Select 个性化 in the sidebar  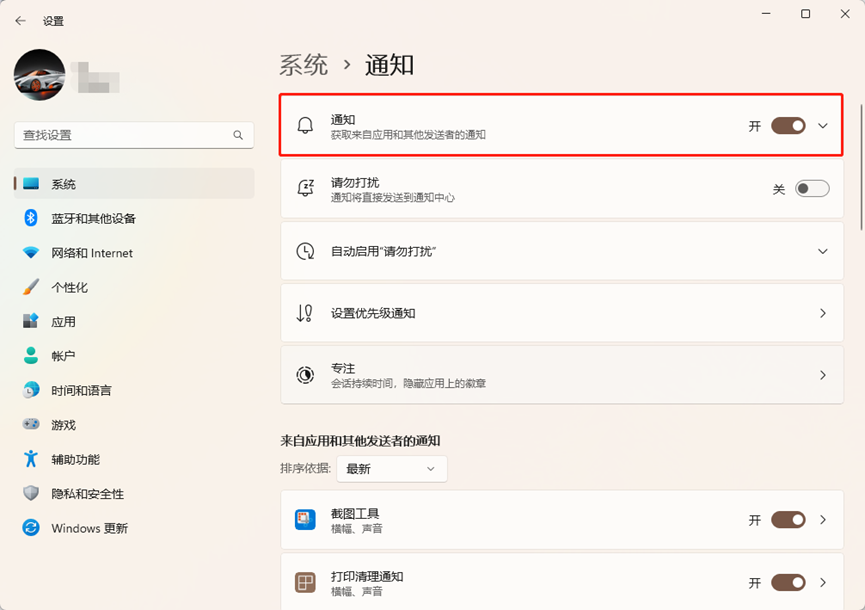[70, 287]
